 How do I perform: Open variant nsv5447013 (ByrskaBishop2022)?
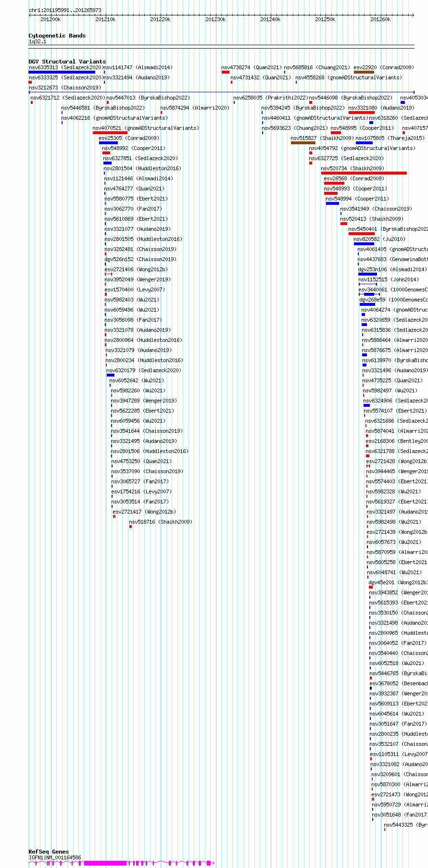(148, 98)
